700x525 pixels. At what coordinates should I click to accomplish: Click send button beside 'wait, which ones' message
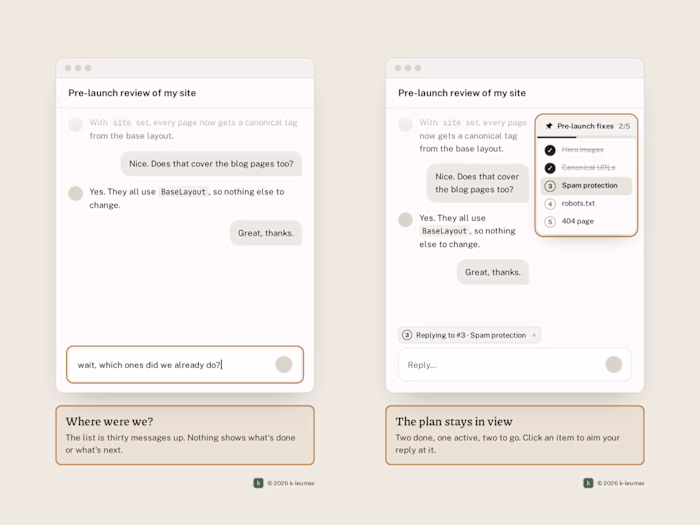[x=284, y=365]
